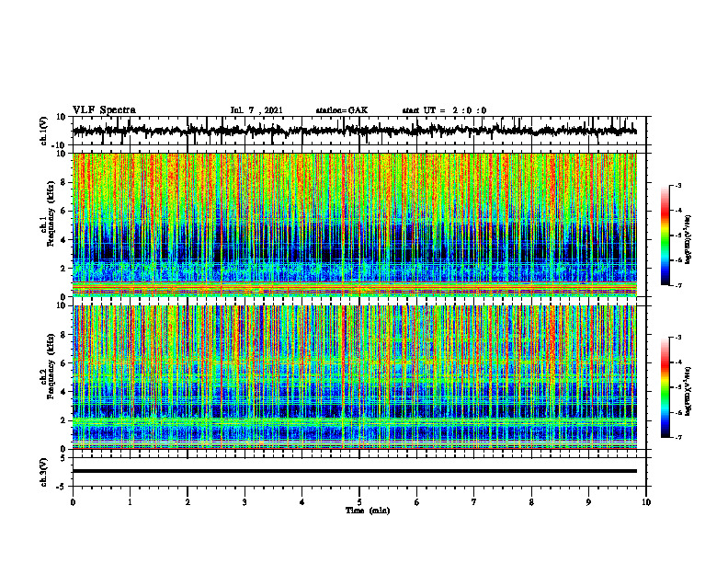Click the ch.2 PSD color bar scale
This screenshot has height=563, width=728.
click(x=665, y=387)
